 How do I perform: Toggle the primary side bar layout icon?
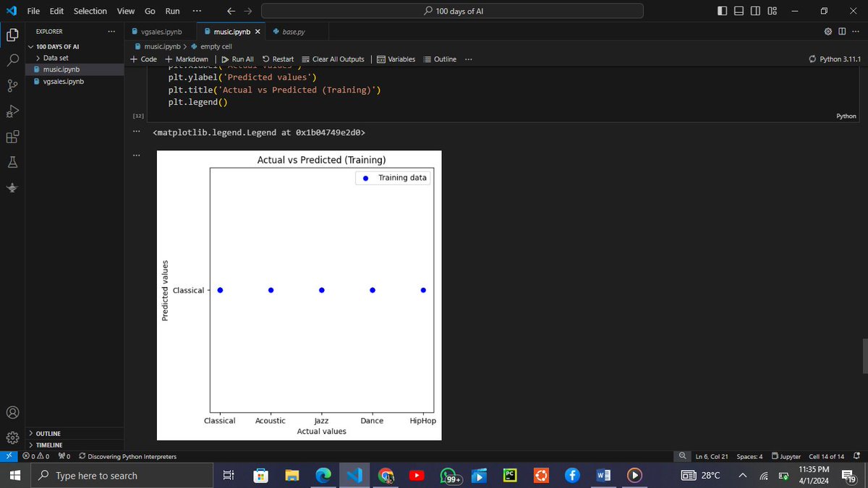pyautogui.click(x=723, y=11)
